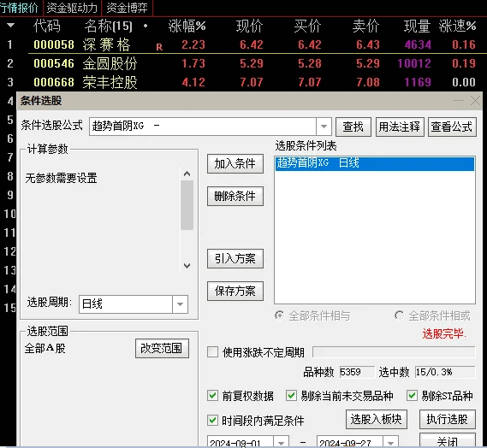Click 保存方案 to save scheme

[x=235, y=291]
